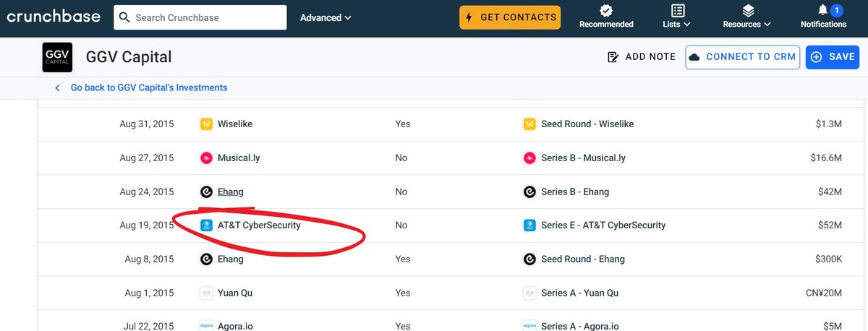Open the Ehang link in the Aug 8 row
Image resolution: width=868 pixels, height=331 pixels.
231,259
